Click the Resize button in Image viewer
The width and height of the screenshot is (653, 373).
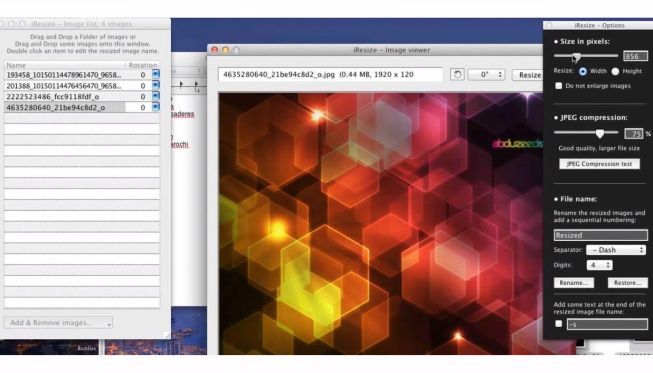pos(529,75)
